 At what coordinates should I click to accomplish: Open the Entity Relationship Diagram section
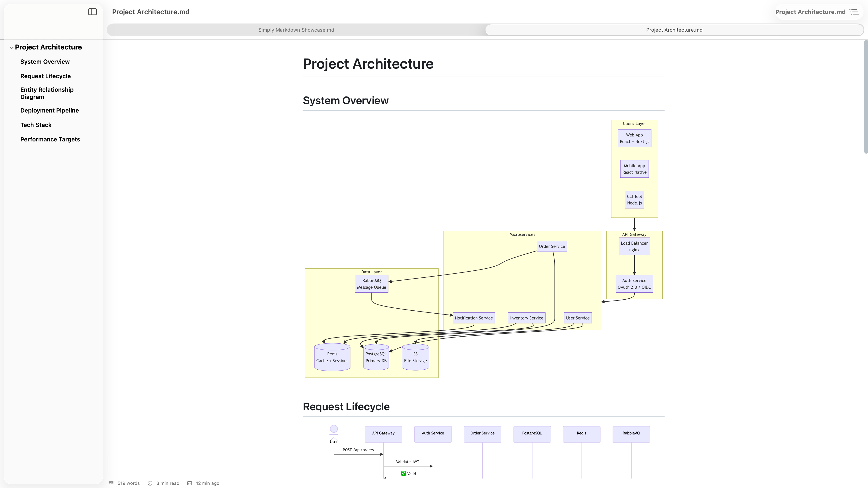pos(47,93)
